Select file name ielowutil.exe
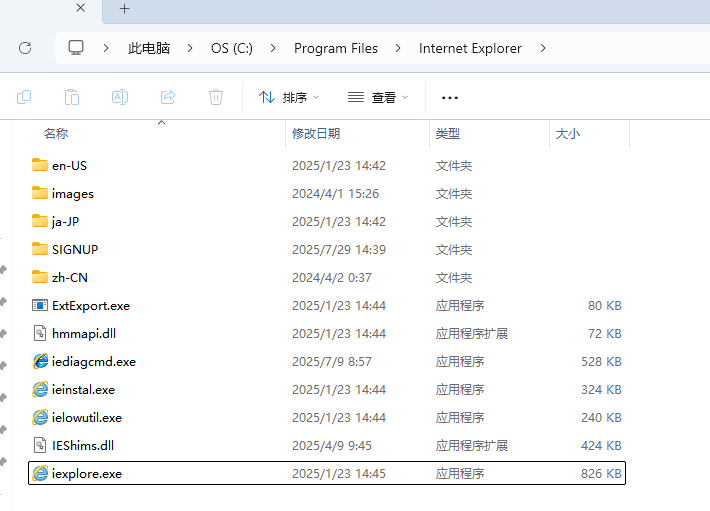 (87, 418)
